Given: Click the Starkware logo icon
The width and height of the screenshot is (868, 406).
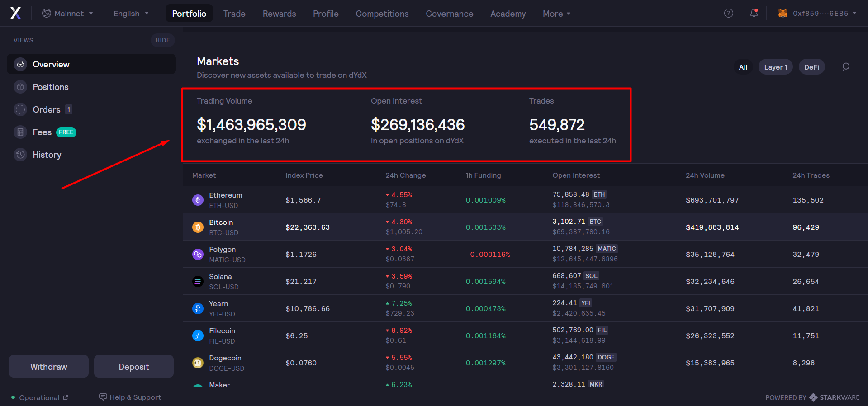Looking at the screenshot, I should pos(813,397).
